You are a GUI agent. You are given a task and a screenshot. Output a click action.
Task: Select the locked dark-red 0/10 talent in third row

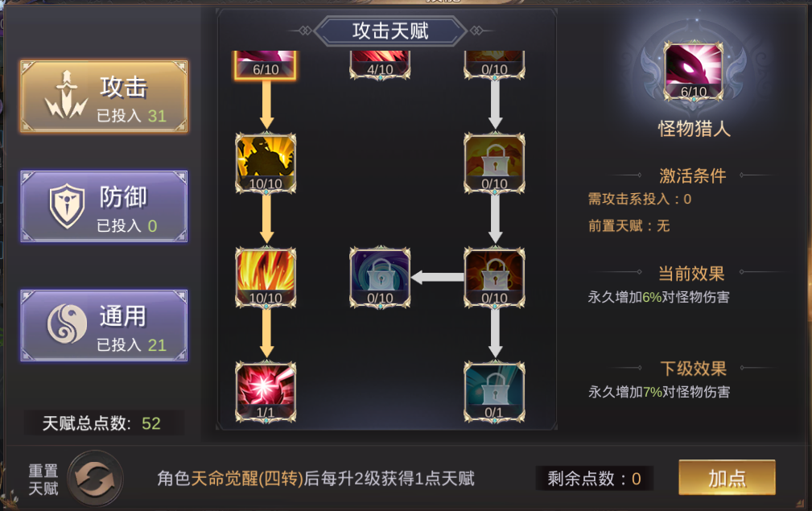(495, 278)
